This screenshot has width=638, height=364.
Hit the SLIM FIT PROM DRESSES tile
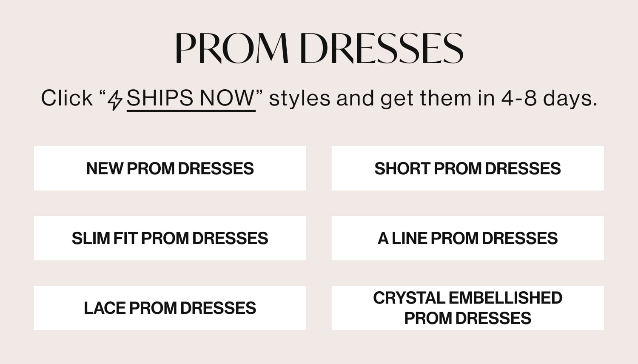[170, 238]
